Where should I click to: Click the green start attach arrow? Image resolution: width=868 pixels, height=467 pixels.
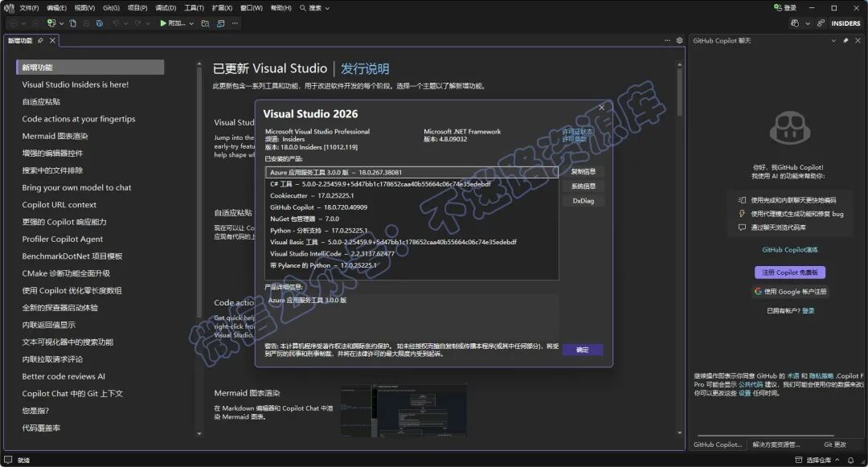(163, 23)
